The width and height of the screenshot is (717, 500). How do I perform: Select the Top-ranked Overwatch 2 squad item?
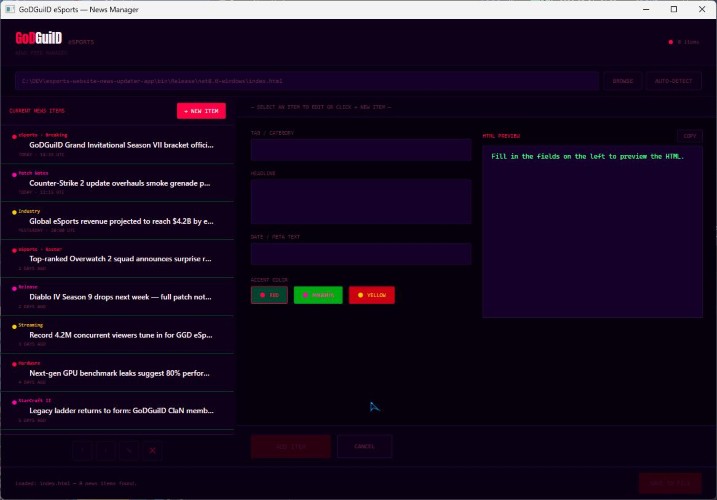[x=118, y=258]
